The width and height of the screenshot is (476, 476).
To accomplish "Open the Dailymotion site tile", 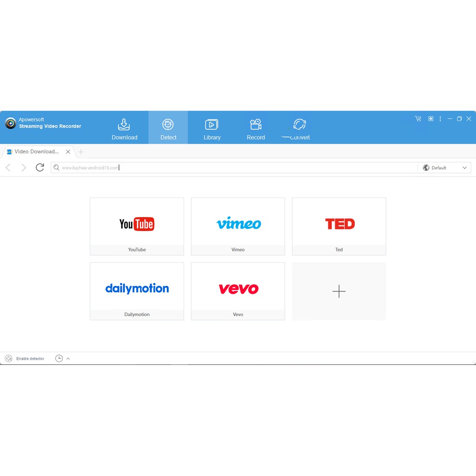I will 137,291.
